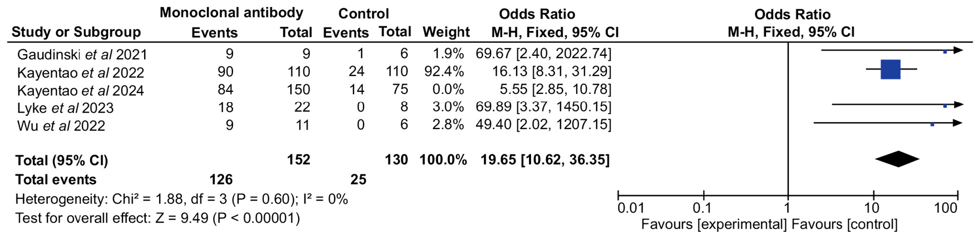Click the large blue square for Kayentao 2022
This screenshot has height=240, width=980.
point(890,70)
